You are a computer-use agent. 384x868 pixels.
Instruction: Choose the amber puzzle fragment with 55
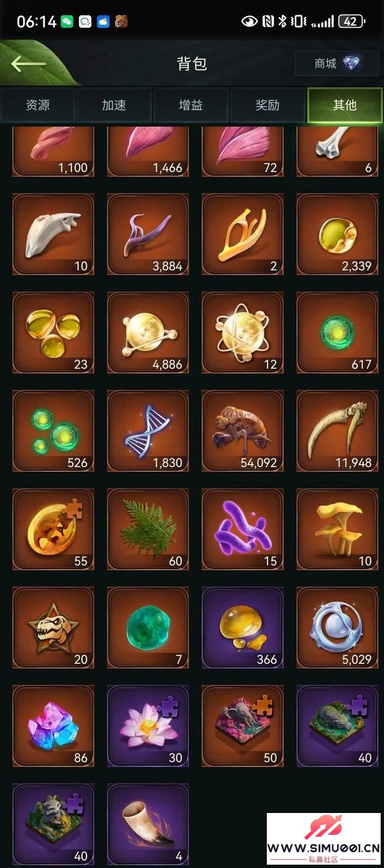[x=54, y=529]
